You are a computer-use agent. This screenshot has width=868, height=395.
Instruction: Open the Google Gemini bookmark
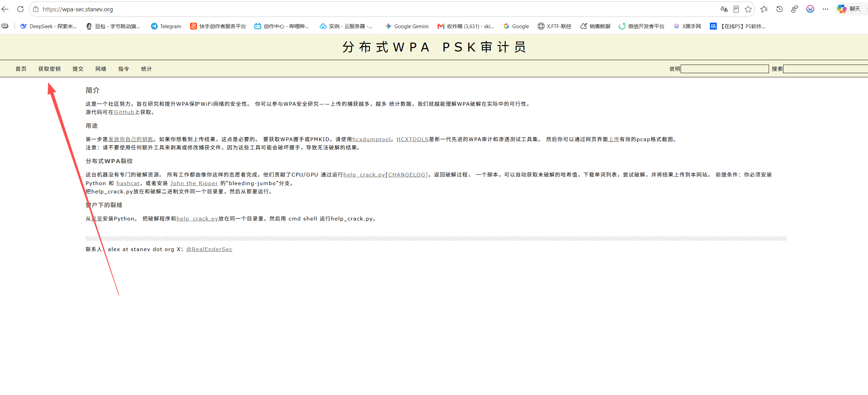point(407,26)
